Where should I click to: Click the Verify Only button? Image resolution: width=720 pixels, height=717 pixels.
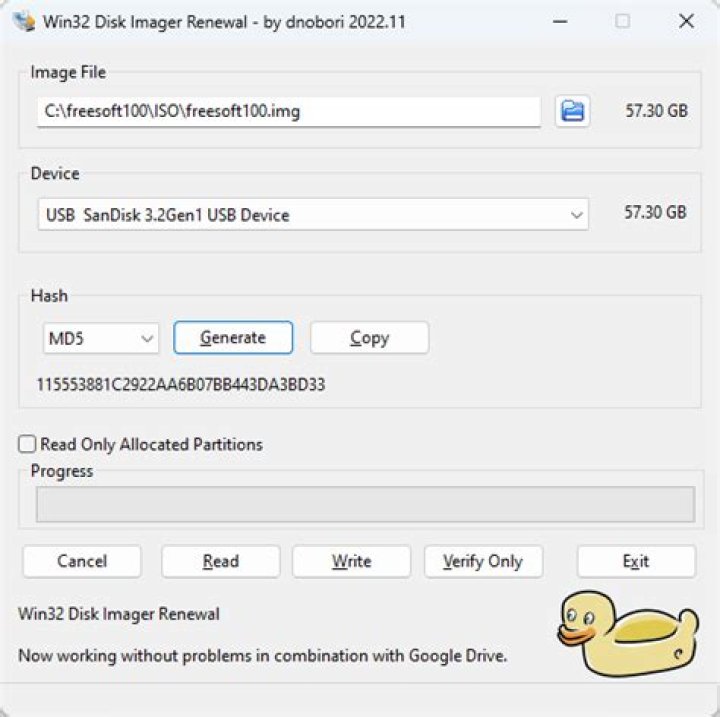[x=484, y=561]
